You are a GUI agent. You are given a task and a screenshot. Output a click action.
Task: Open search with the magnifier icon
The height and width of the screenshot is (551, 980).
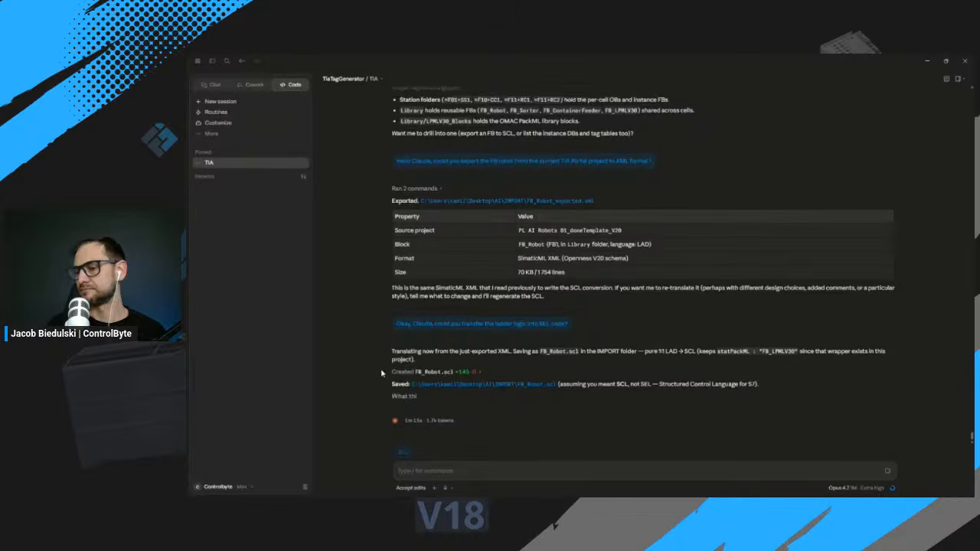coord(227,61)
